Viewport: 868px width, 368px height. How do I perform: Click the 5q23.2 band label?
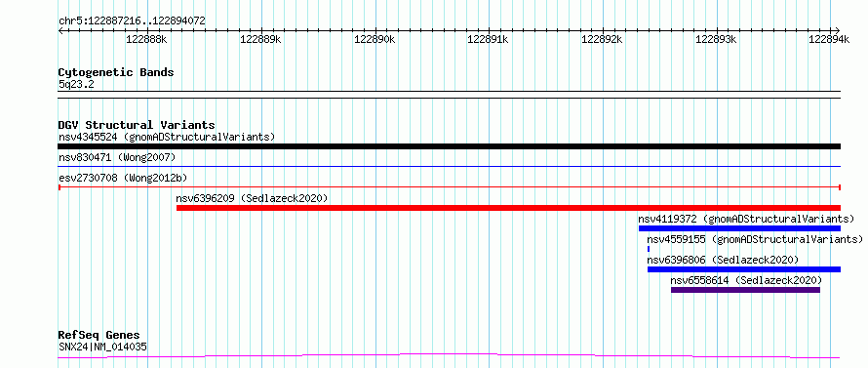(75, 84)
